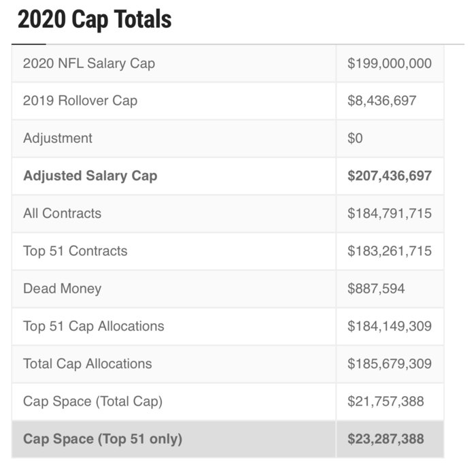This screenshot has height=473, width=476.
Task: Select the "All Contracts" row label
Action: [x=62, y=213]
